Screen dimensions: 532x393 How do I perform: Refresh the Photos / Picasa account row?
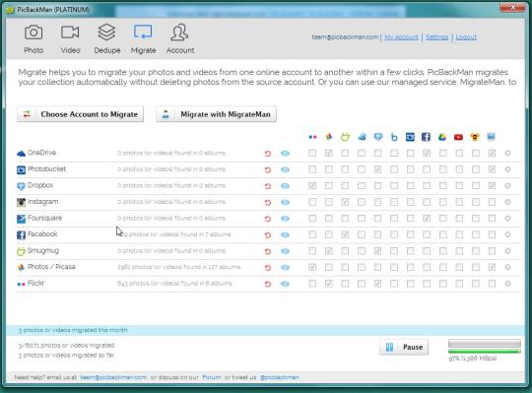268,268
